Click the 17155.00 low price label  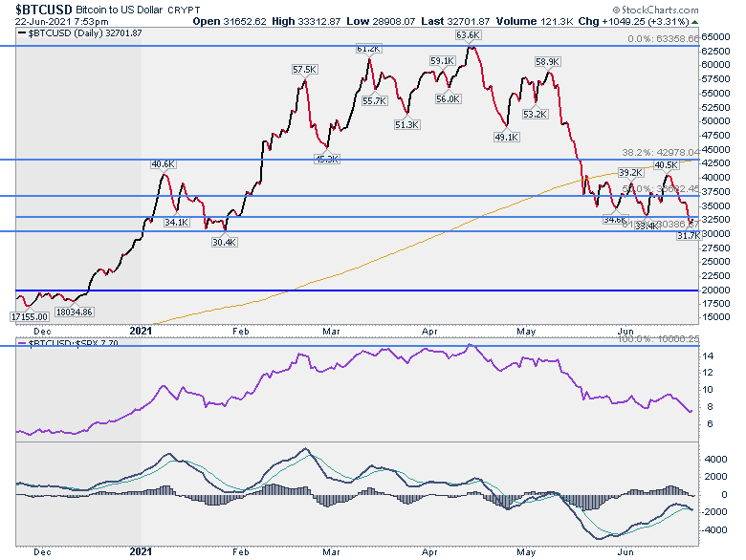(x=30, y=316)
